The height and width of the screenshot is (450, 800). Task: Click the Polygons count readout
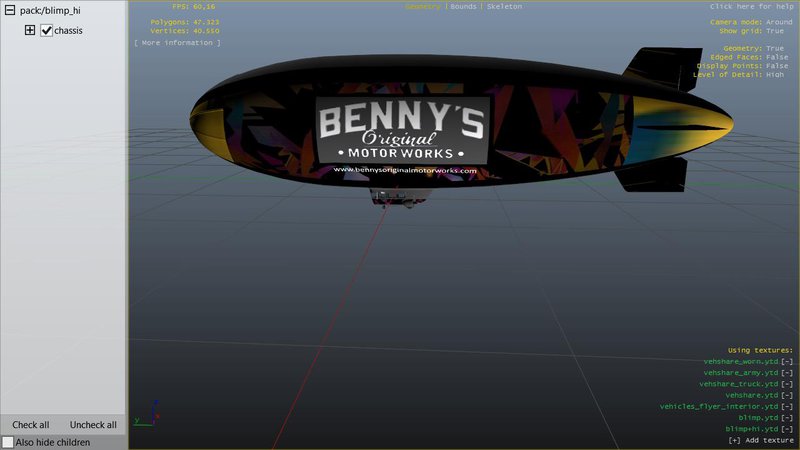pyautogui.click(x=185, y=22)
